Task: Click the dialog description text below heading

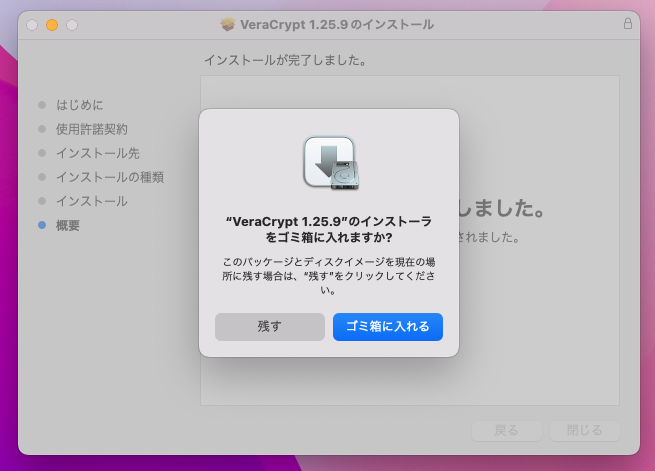Action: 329,275
